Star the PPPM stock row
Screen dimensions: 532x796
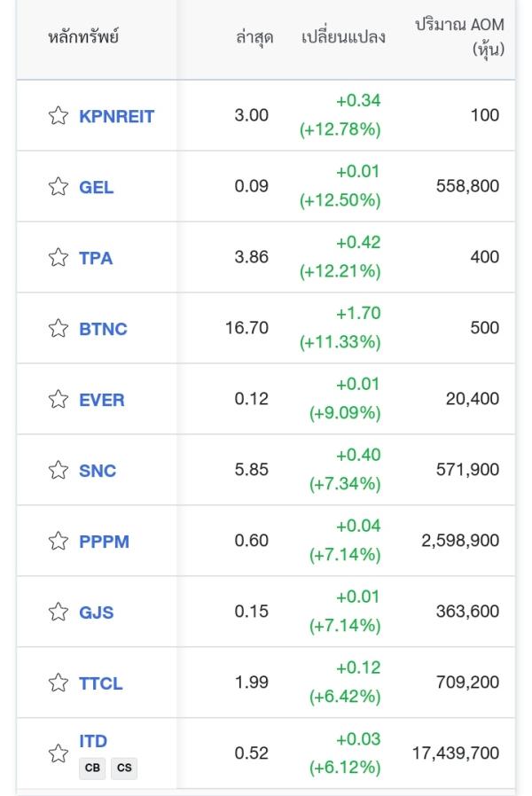[x=59, y=541]
